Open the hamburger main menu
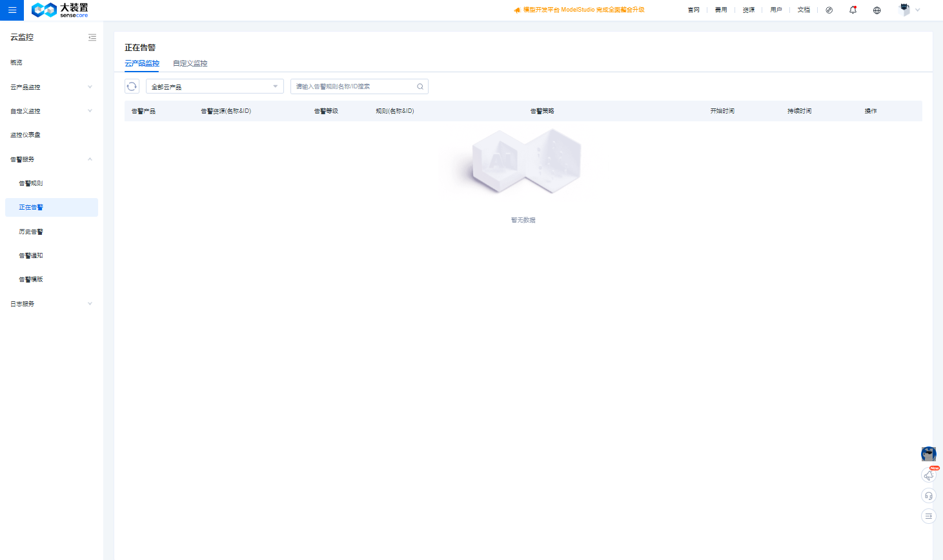This screenshot has width=943, height=560. [12, 10]
